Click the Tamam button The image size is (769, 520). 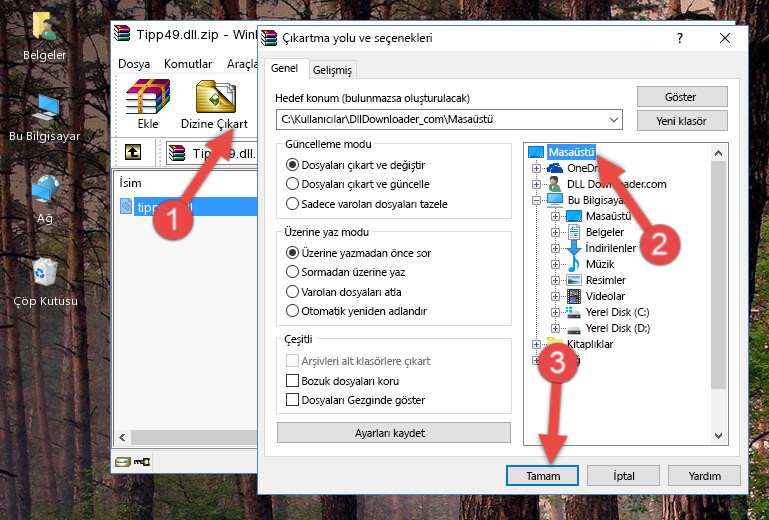(542, 475)
